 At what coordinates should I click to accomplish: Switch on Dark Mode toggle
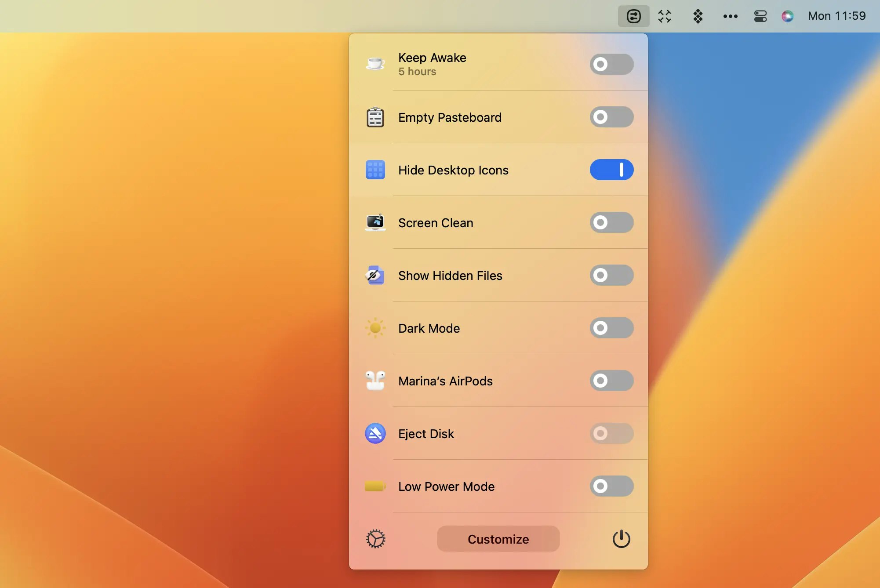click(611, 328)
